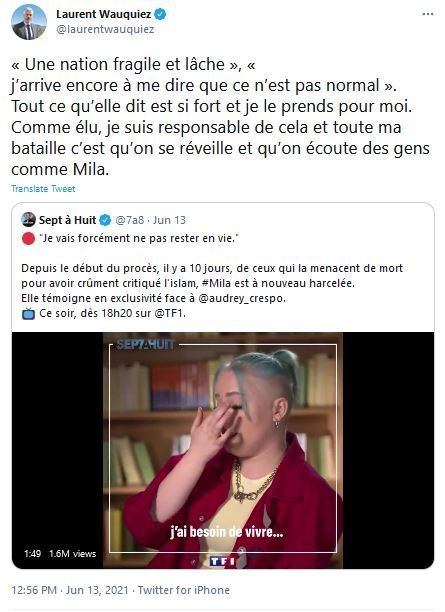Open the @7a8 handle
Viewport: 445px width, 612px height.
(130, 220)
